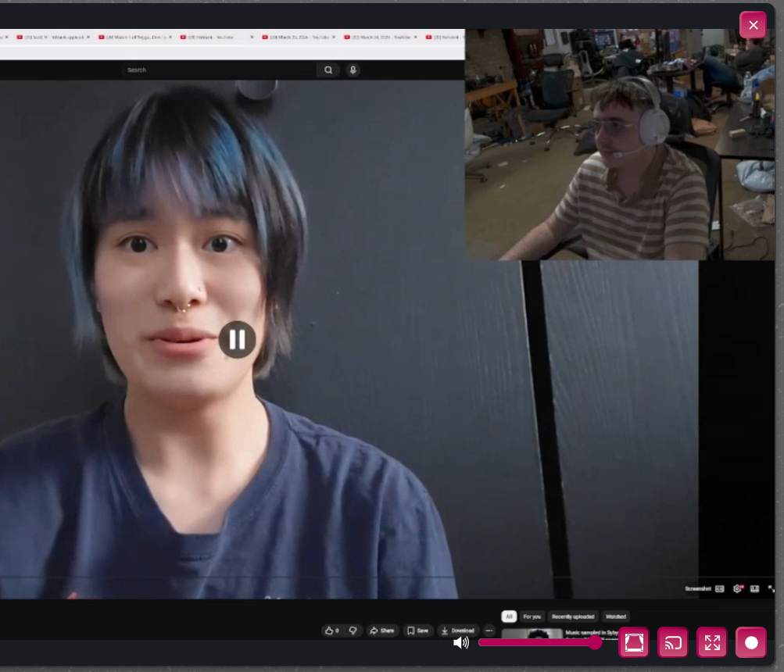Open the 'Music sampled in' suggested video thumbnail
The height and width of the screenshot is (672, 784).
pyautogui.click(x=532, y=634)
